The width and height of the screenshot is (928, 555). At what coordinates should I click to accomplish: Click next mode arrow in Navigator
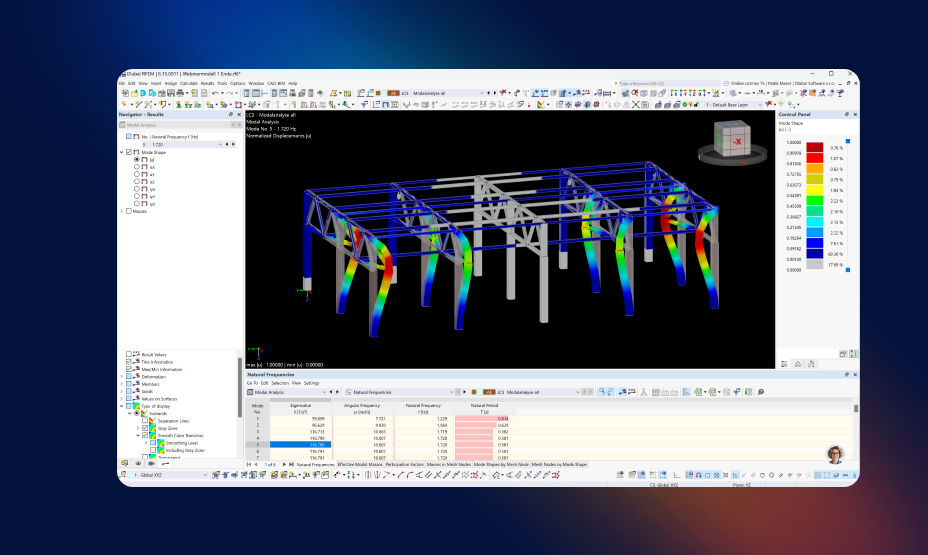coord(233,144)
